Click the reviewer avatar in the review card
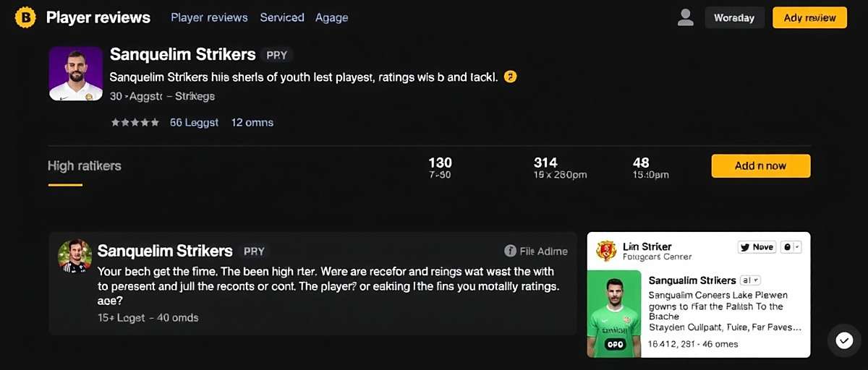868x370 pixels. click(x=75, y=256)
